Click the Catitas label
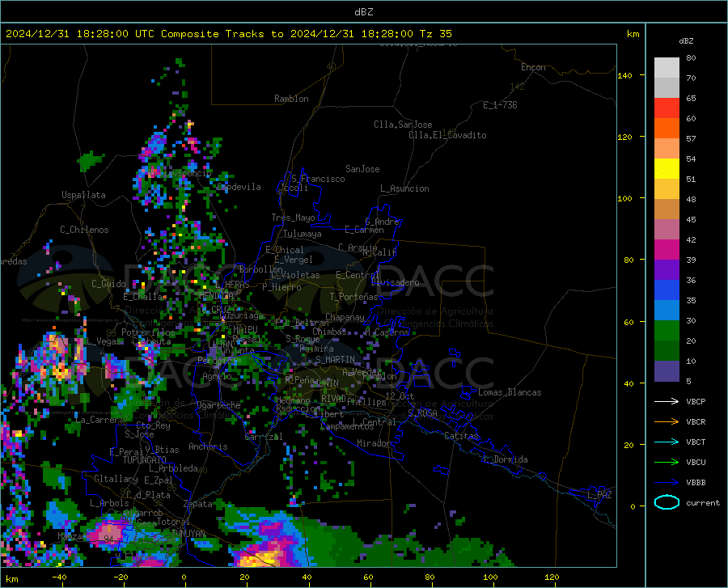This screenshot has width=728, height=588. [x=461, y=436]
